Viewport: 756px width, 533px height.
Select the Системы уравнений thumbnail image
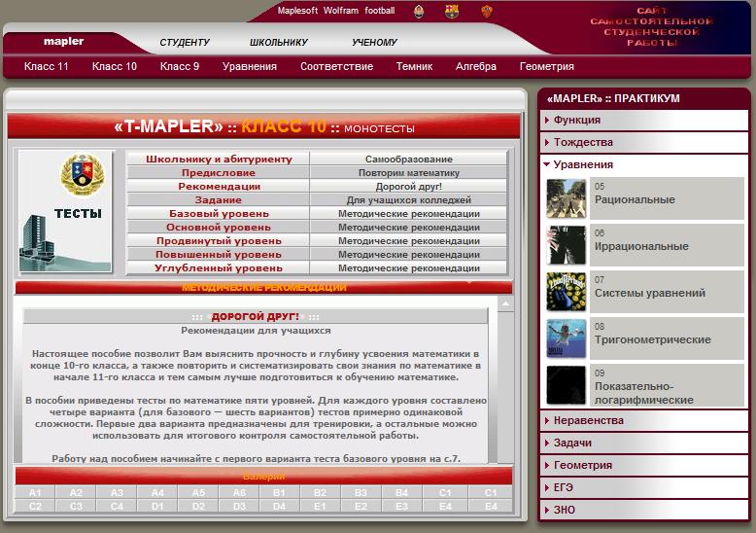point(566,292)
